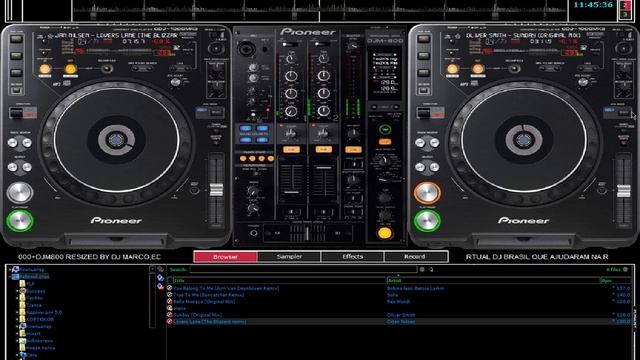Select track 'You Belong To Me' in list
Screen dimensions: 640x360
tap(226, 288)
